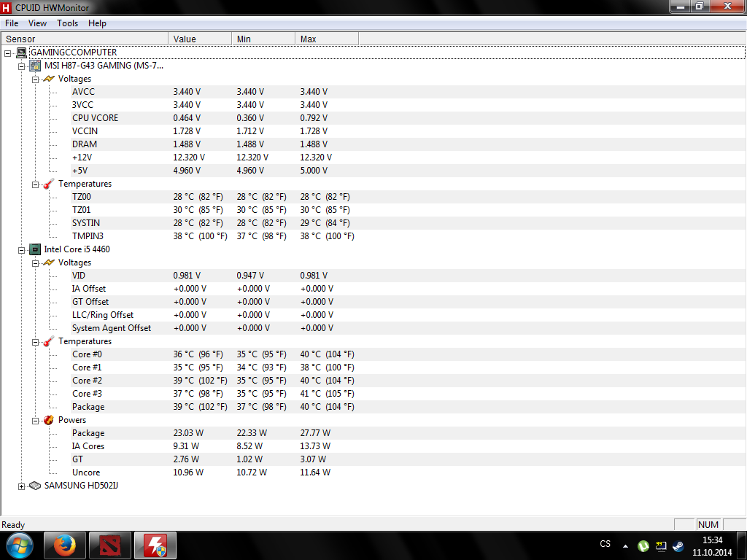The image size is (747, 560).
Task: Select the LLC/Ring Offset row
Action: [x=409, y=315]
